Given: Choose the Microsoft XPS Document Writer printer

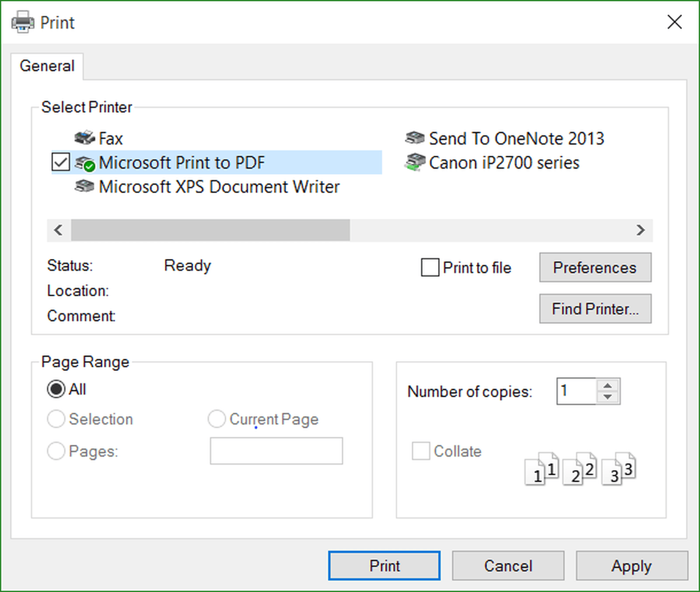Looking at the screenshot, I should click(219, 187).
